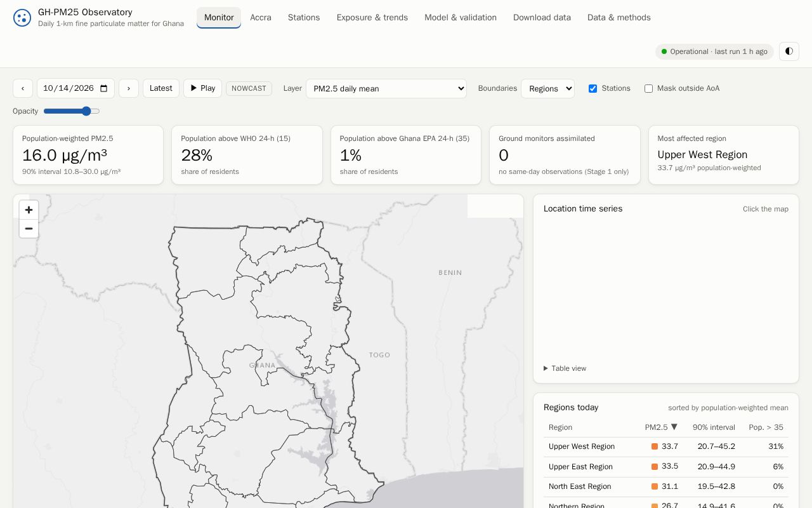
Task: Switch to the Monitor tab
Action: 219,18
